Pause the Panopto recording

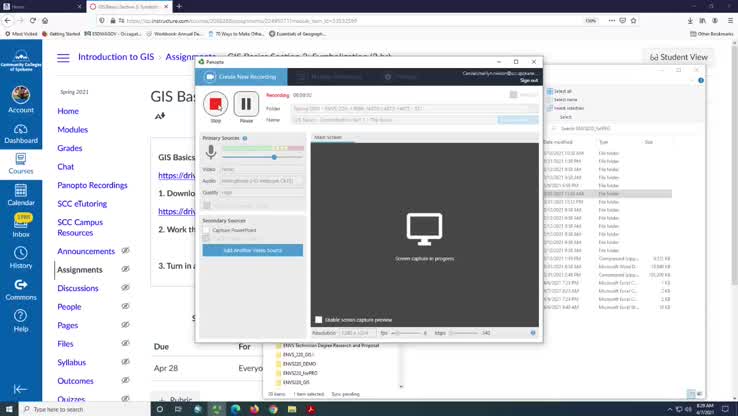click(x=246, y=104)
